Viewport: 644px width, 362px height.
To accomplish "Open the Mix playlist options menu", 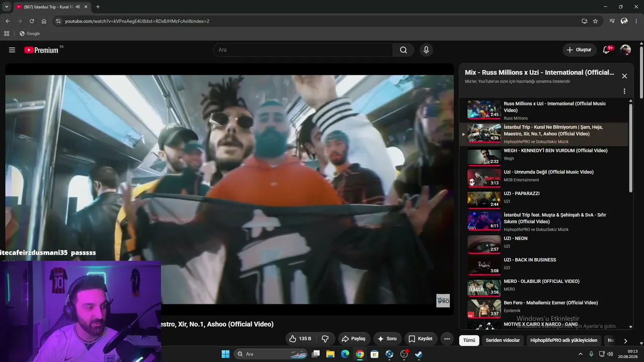I will 624,92.
